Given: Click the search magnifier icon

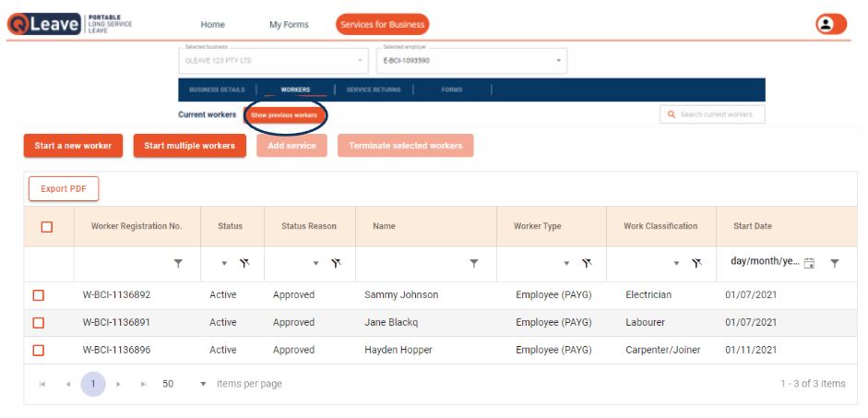Looking at the screenshot, I should (x=672, y=114).
